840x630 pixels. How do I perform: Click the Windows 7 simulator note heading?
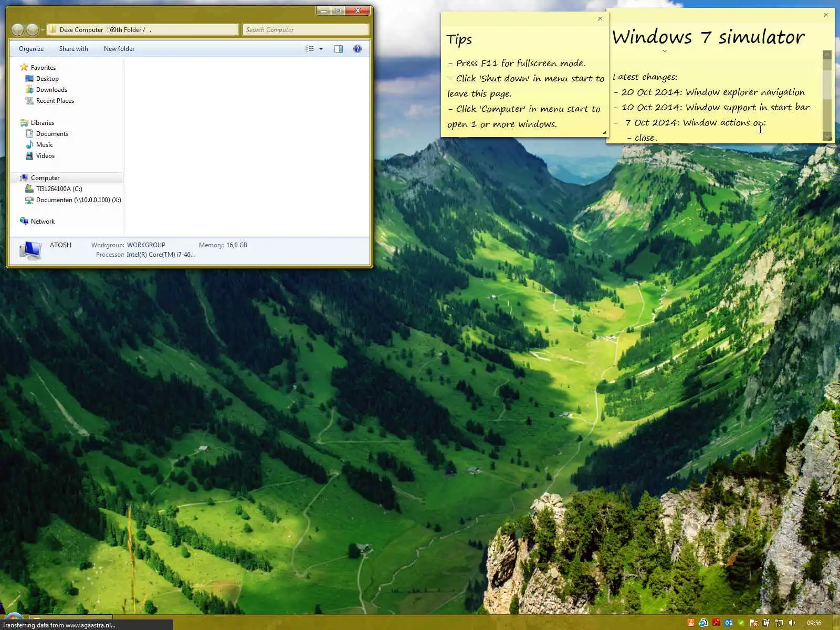(x=708, y=37)
